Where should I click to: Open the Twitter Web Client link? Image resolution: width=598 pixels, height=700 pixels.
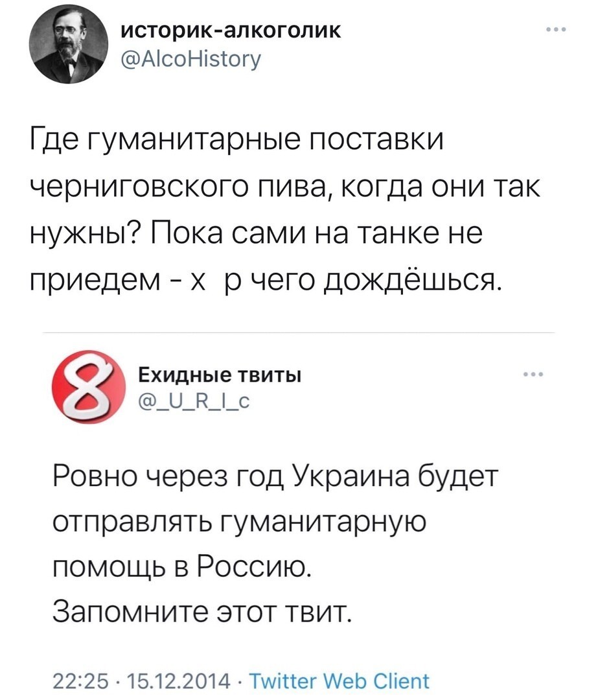tap(339, 681)
